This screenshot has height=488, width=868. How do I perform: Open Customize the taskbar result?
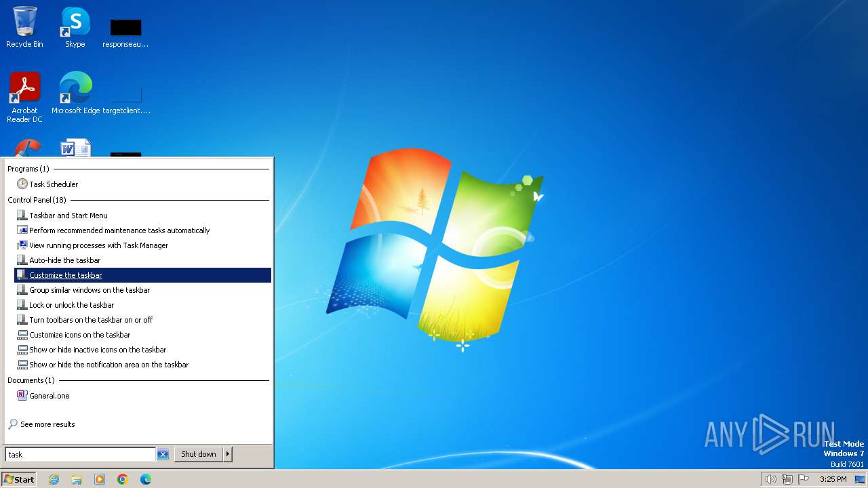(x=142, y=275)
